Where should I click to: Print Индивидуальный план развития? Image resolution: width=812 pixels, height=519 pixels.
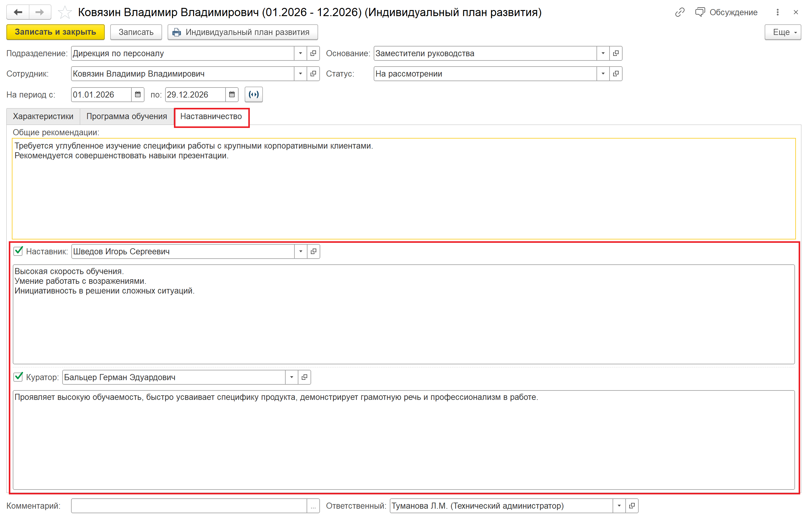click(243, 32)
